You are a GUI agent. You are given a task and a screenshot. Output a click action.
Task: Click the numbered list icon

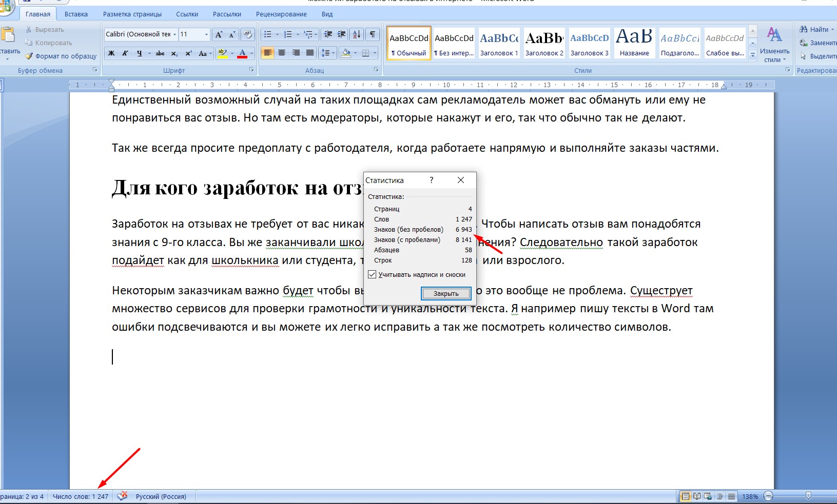tap(288, 34)
